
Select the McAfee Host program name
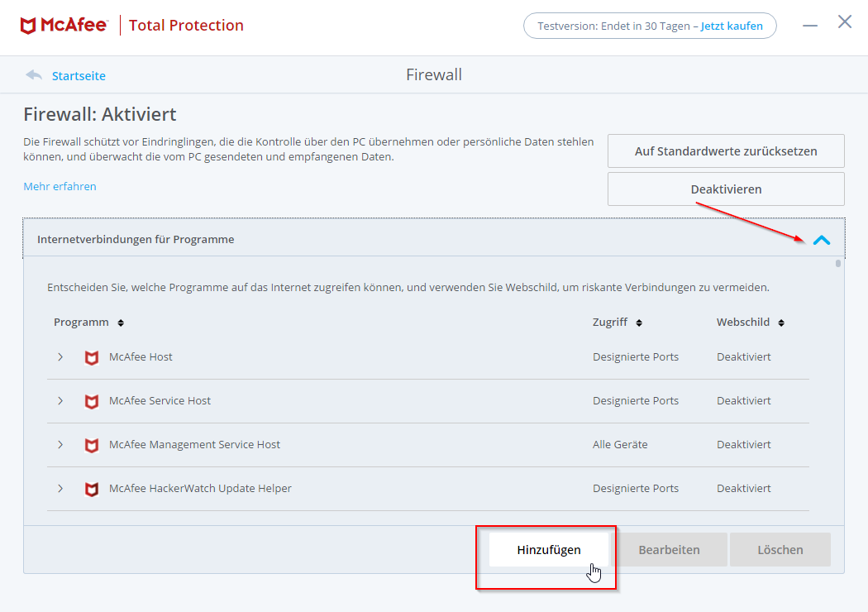click(141, 357)
